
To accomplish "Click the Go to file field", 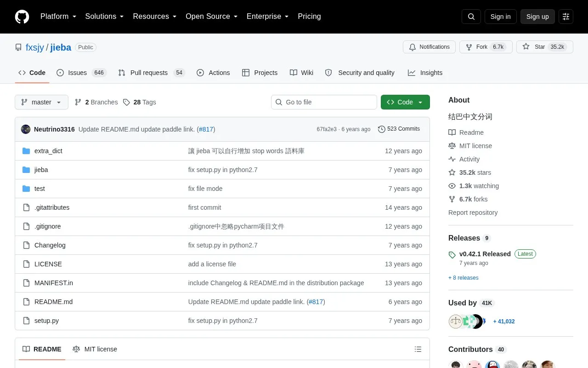I will 324,102.
